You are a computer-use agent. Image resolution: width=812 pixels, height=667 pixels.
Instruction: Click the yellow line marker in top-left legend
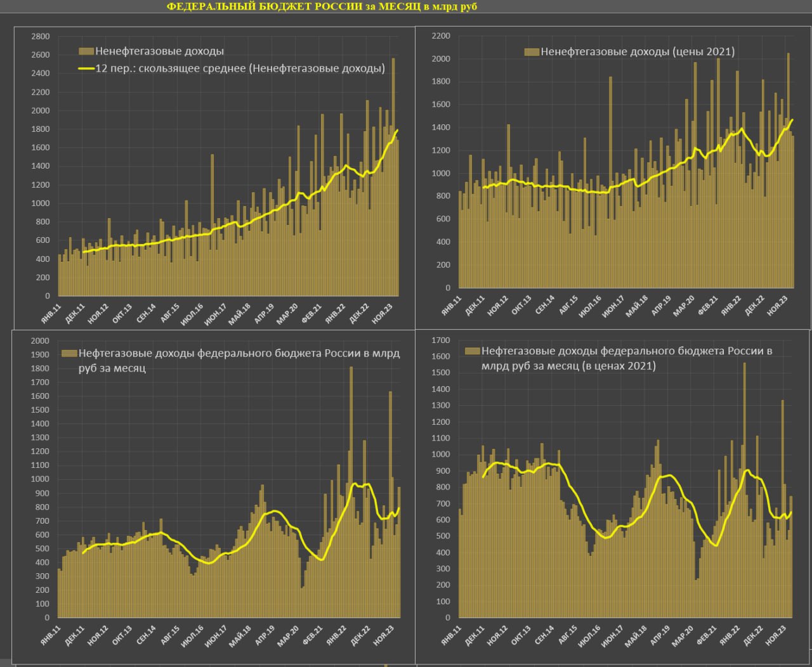tap(86, 68)
